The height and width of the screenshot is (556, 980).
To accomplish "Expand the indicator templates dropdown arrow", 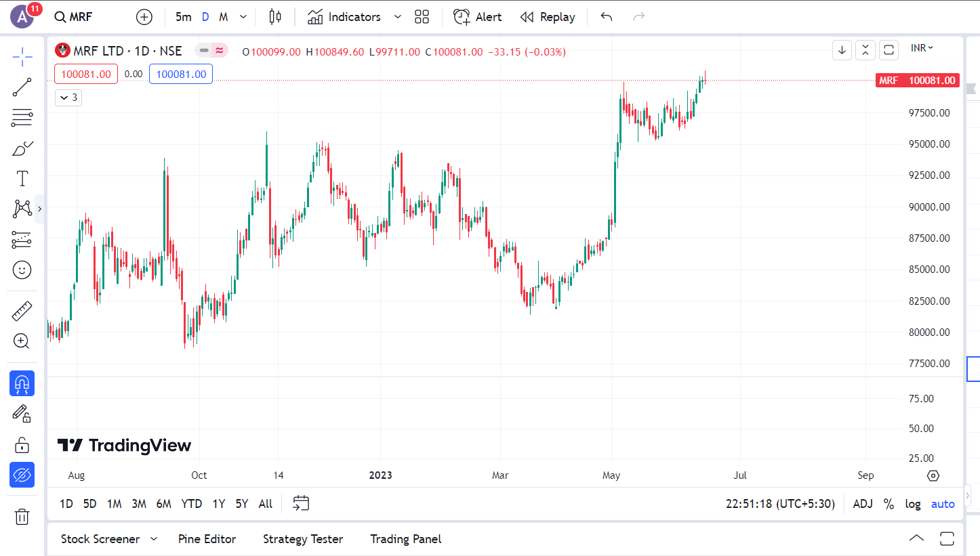I will pyautogui.click(x=398, y=17).
